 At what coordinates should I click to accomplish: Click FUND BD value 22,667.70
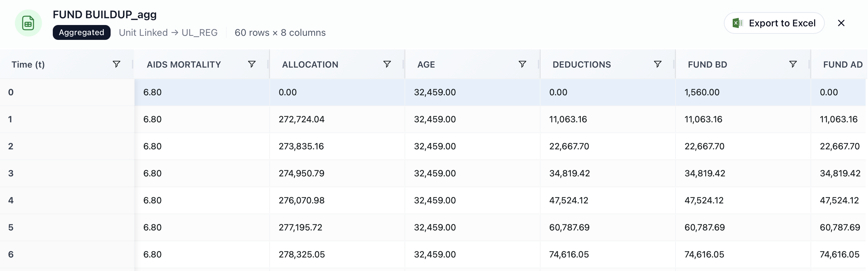point(704,146)
